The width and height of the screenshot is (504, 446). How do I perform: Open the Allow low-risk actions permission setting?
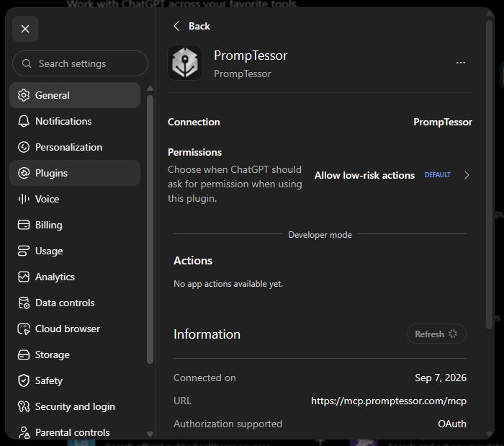(x=392, y=175)
